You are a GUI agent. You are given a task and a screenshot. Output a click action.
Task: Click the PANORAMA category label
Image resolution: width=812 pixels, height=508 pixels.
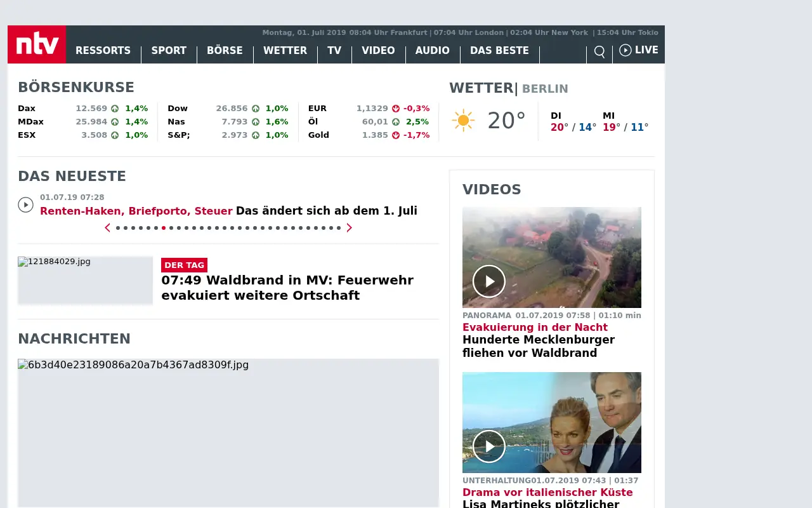(487, 315)
